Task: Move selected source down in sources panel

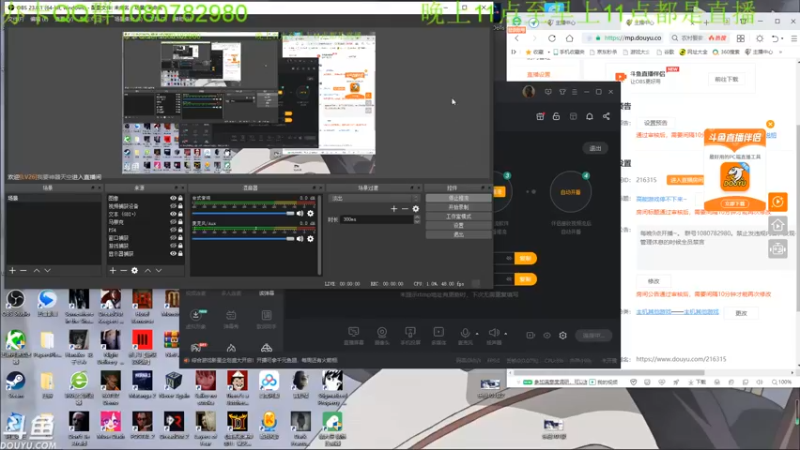Action: (x=159, y=270)
